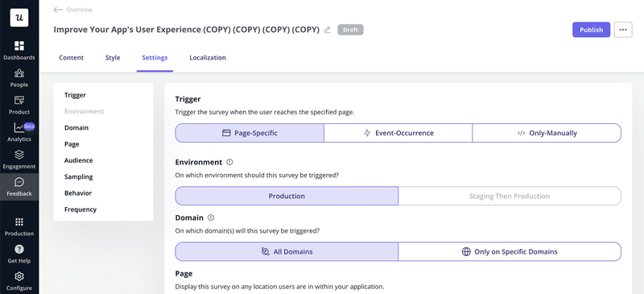Select the Page-Specific trigger option
The height and width of the screenshot is (294, 644).
tap(250, 133)
